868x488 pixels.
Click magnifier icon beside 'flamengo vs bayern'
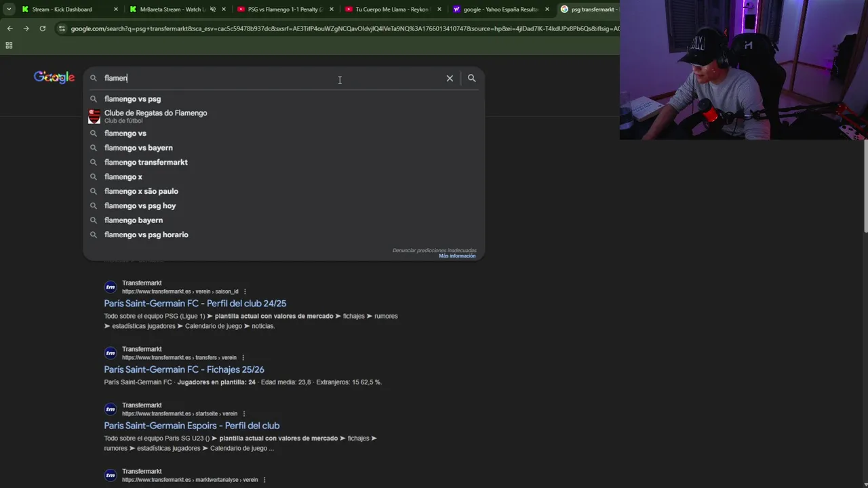[x=94, y=148]
